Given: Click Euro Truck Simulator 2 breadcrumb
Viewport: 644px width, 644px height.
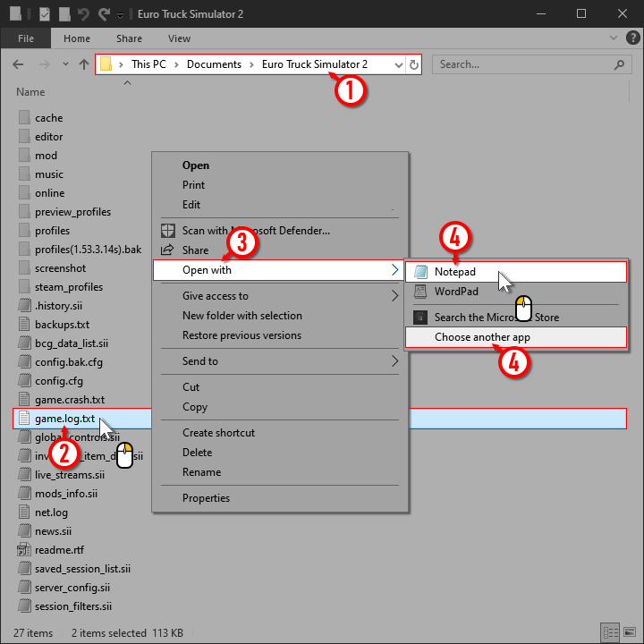Looking at the screenshot, I should tap(315, 64).
